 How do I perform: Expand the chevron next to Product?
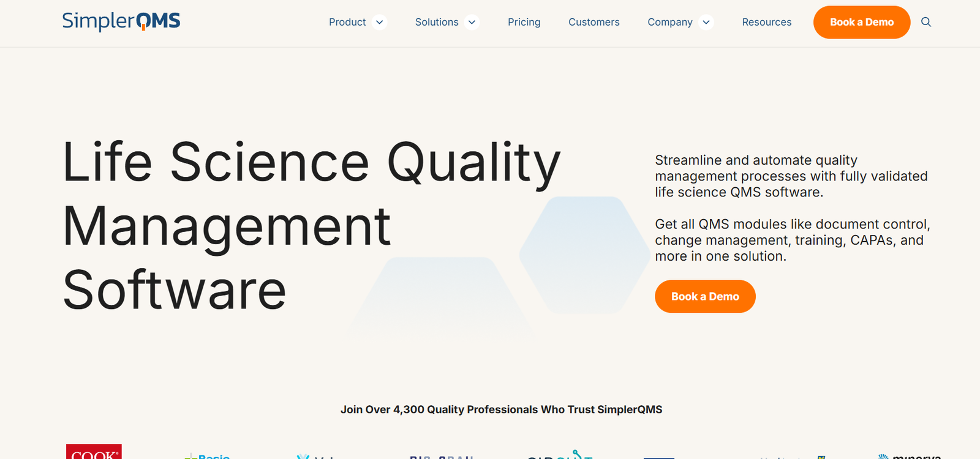(380, 23)
